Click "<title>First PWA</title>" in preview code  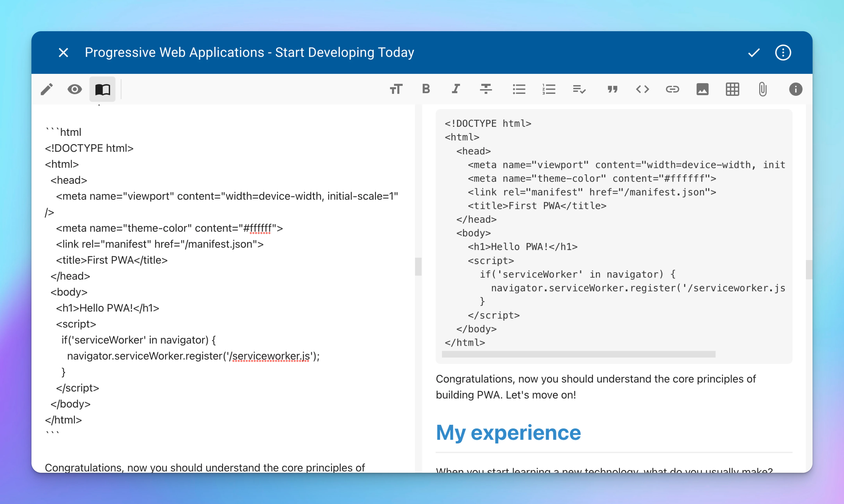[x=537, y=206]
